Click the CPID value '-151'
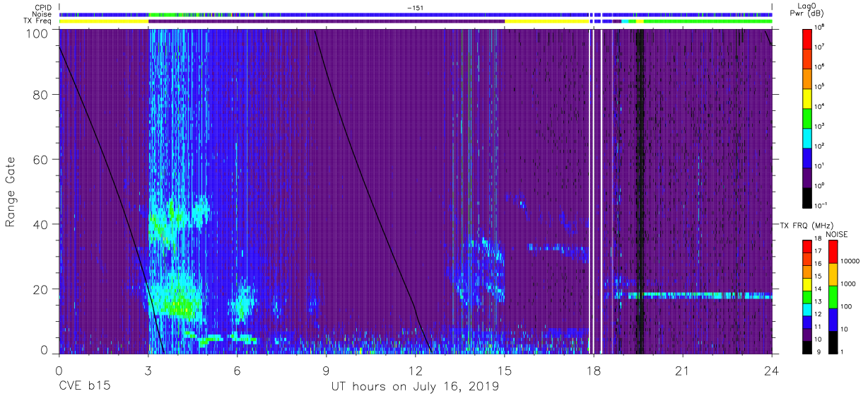The width and height of the screenshot is (868, 401). coord(415,7)
